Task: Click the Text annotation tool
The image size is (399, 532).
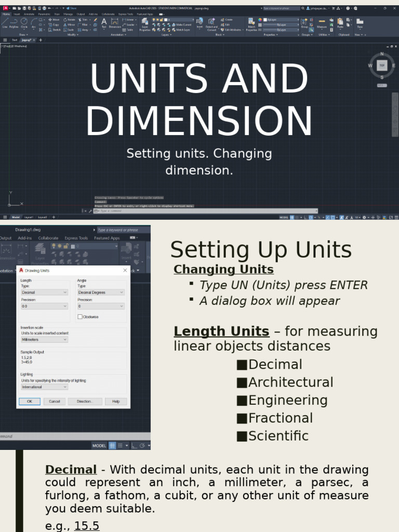Action: 104,23
